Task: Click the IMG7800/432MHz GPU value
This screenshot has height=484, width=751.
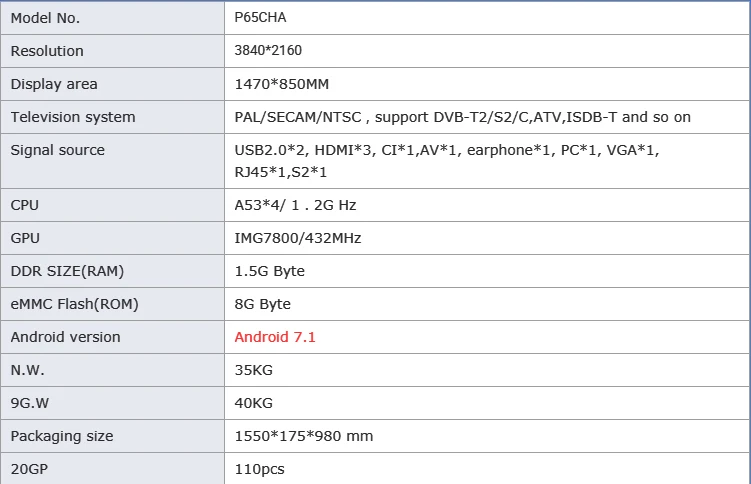Action: click(297, 238)
